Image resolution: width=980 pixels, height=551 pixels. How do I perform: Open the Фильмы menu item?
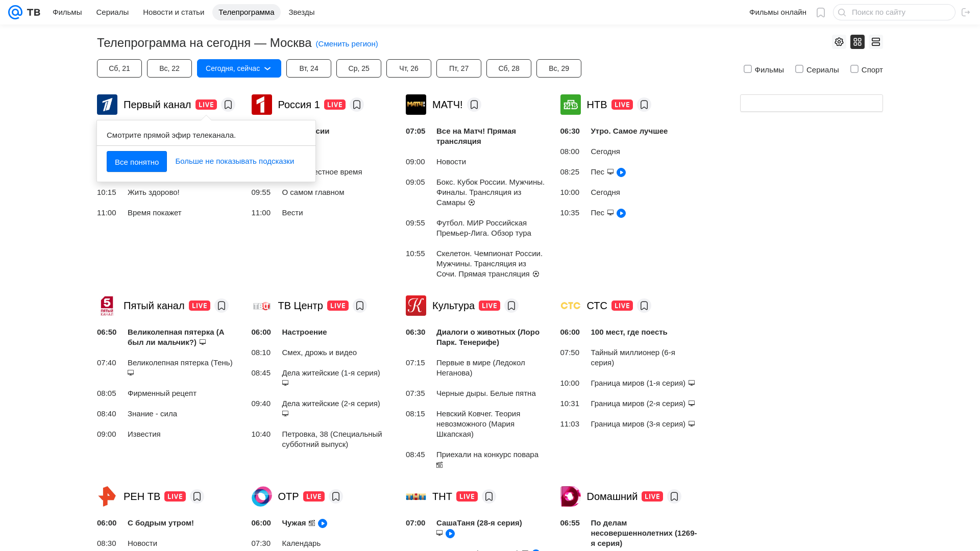point(67,12)
